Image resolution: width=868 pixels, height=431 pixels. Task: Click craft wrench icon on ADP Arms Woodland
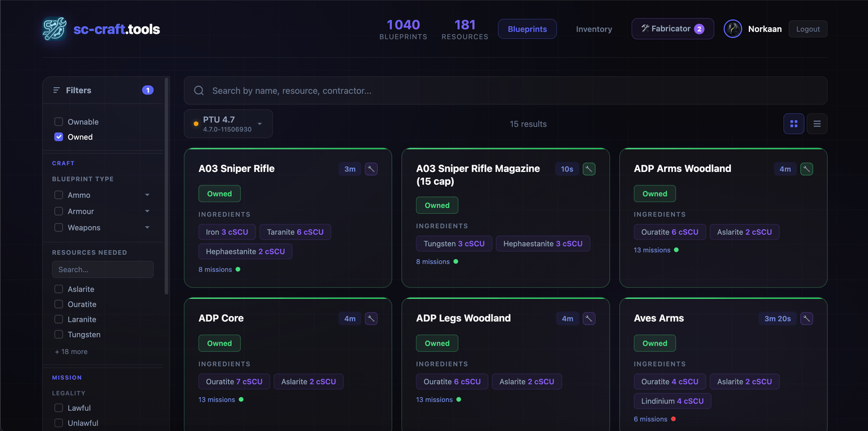pos(806,169)
